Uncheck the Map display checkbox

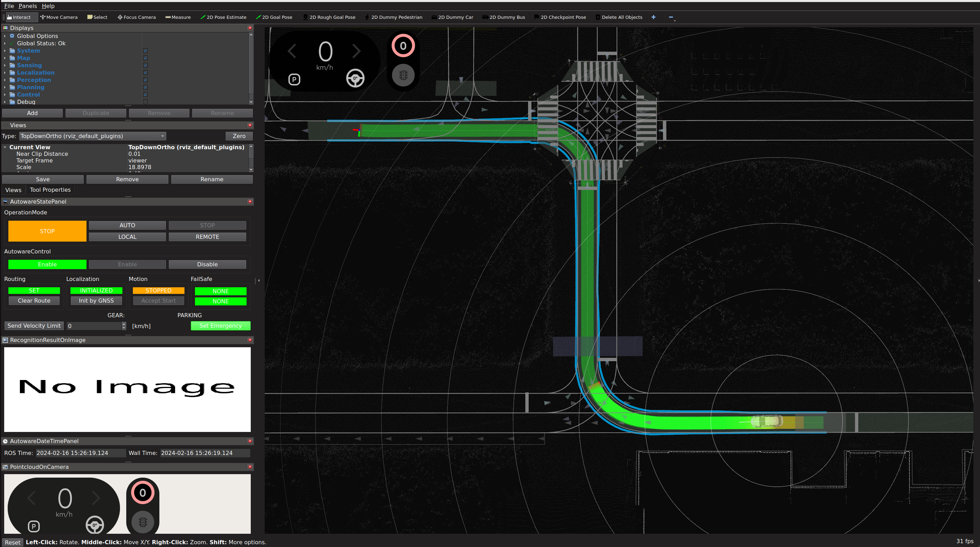[x=145, y=58]
